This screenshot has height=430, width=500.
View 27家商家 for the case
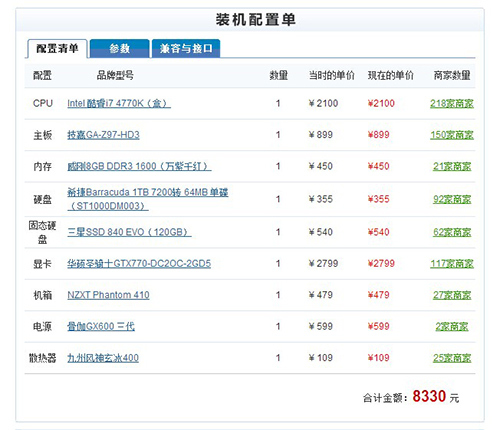coord(452,295)
